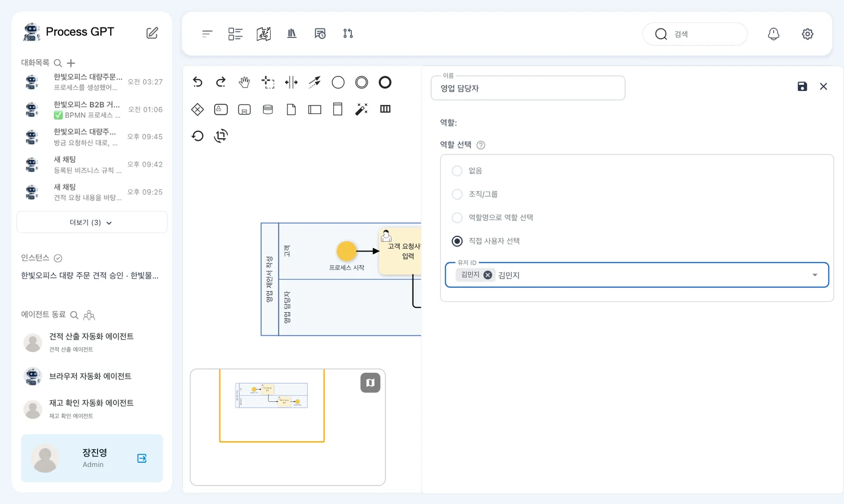The height and width of the screenshot is (504, 844).
Task: Start a new chat with pencil icon
Action: 152,33
